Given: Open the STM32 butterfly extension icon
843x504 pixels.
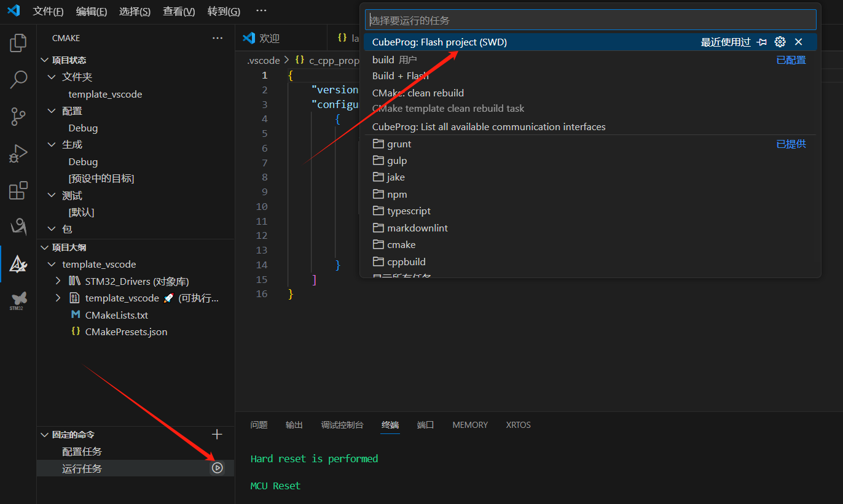Looking at the screenshot, I should point(18,301).
